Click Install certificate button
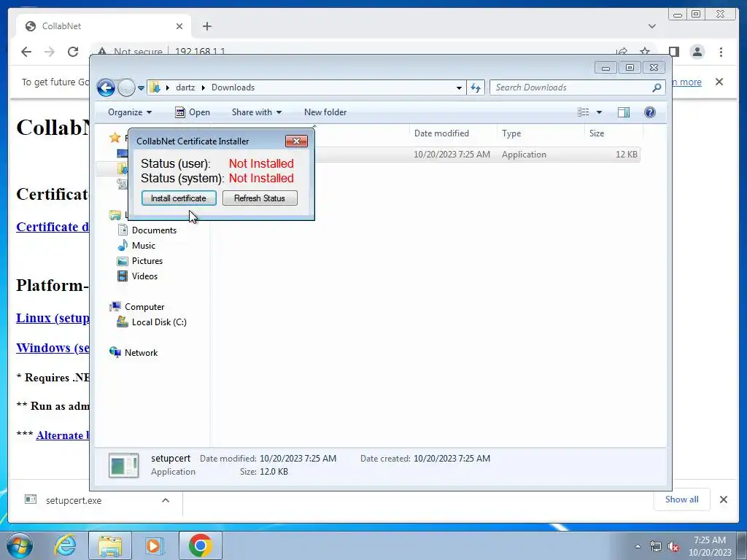Viewport: 747px width, 560px height. 179,198
